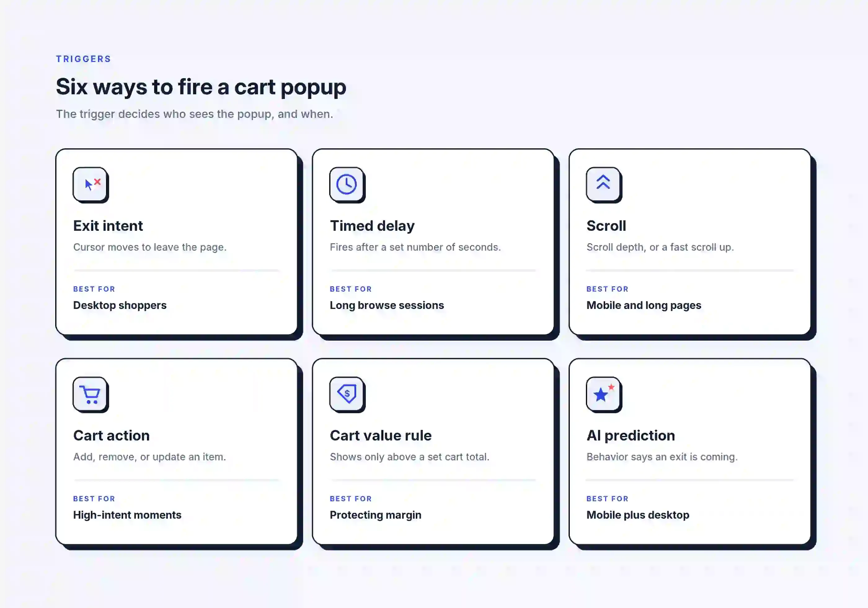Select text "Shows only above a set cart total."
868x608 pixels.
410,457
